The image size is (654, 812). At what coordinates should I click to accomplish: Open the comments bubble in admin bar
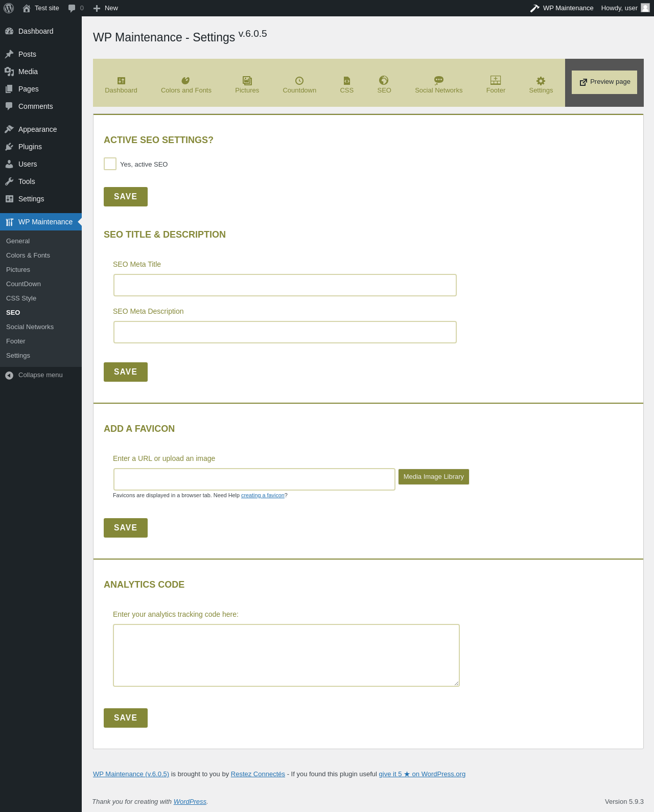coord(72,8)
